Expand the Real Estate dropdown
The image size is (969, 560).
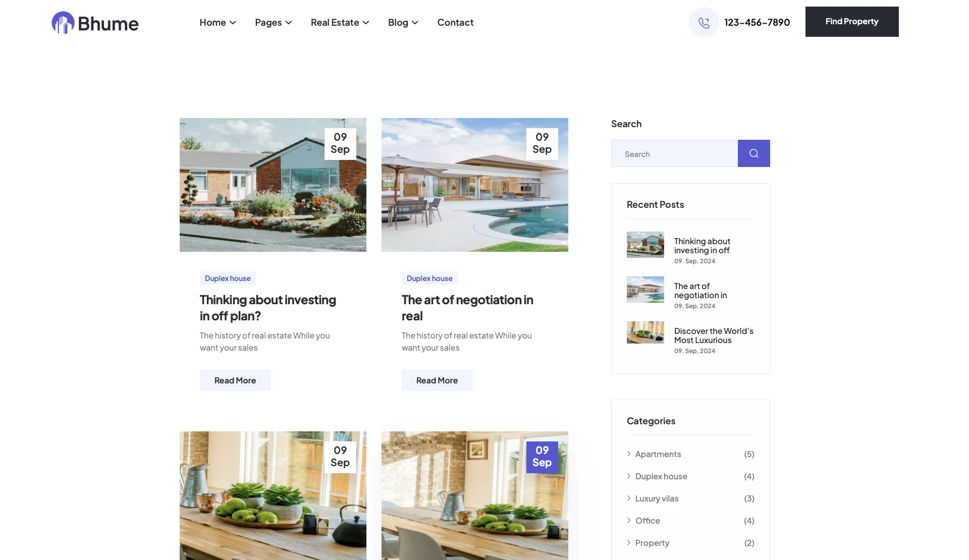[340, 22]
